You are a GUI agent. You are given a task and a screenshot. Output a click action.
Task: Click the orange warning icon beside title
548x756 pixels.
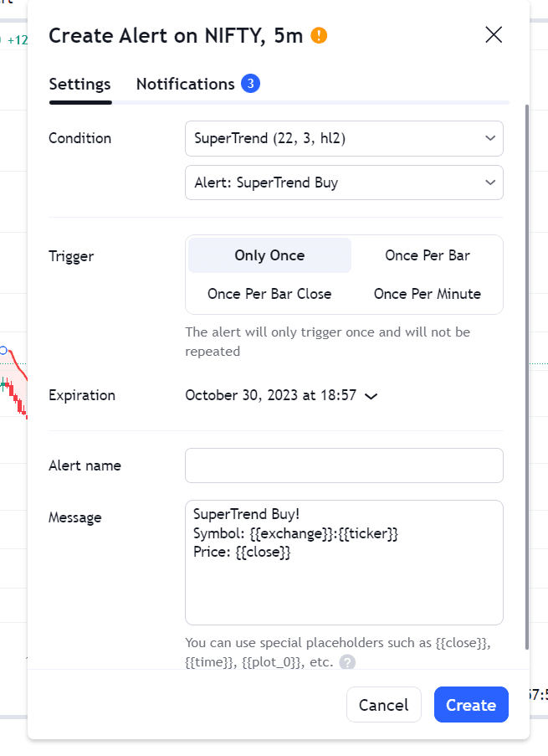pyautogui.click(x=319, y=35)
